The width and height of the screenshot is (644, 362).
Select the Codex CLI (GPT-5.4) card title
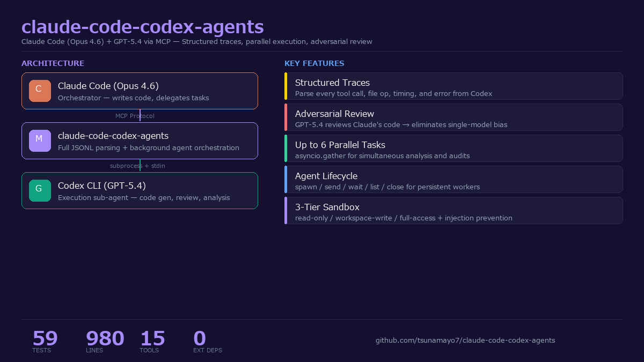point(102,186)
